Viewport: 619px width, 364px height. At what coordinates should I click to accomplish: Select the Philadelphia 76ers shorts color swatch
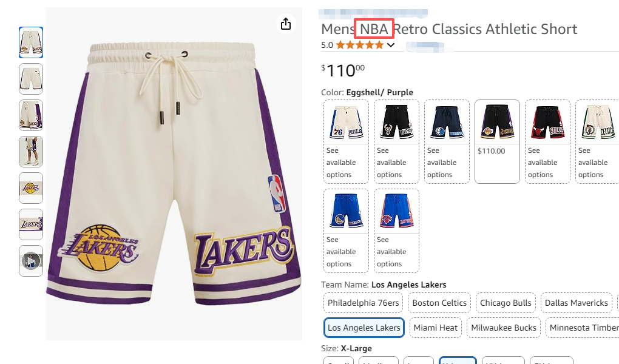[x=346, y=141]
